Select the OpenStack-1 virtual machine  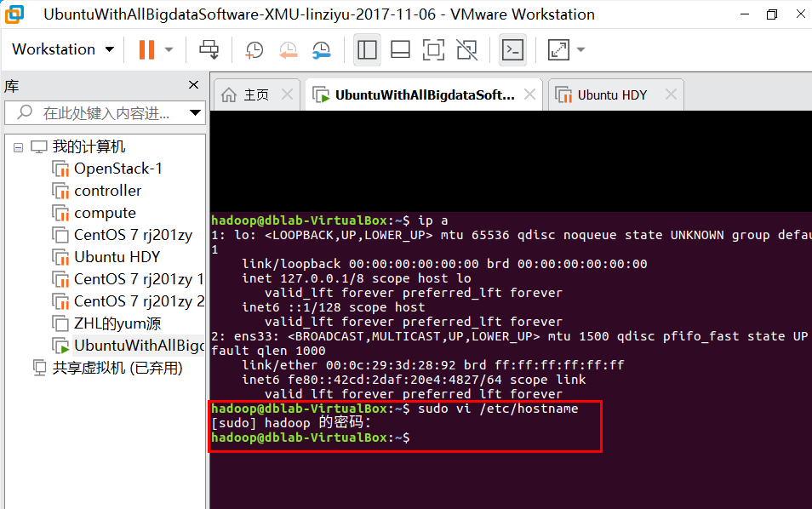[118, 169]
